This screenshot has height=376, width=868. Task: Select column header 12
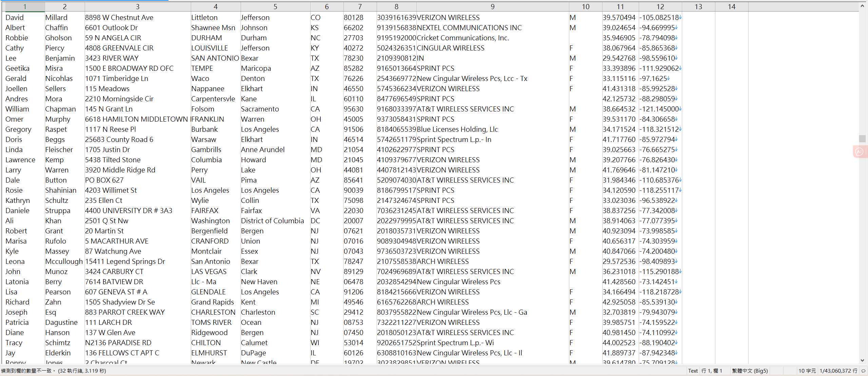coord(660,6)
